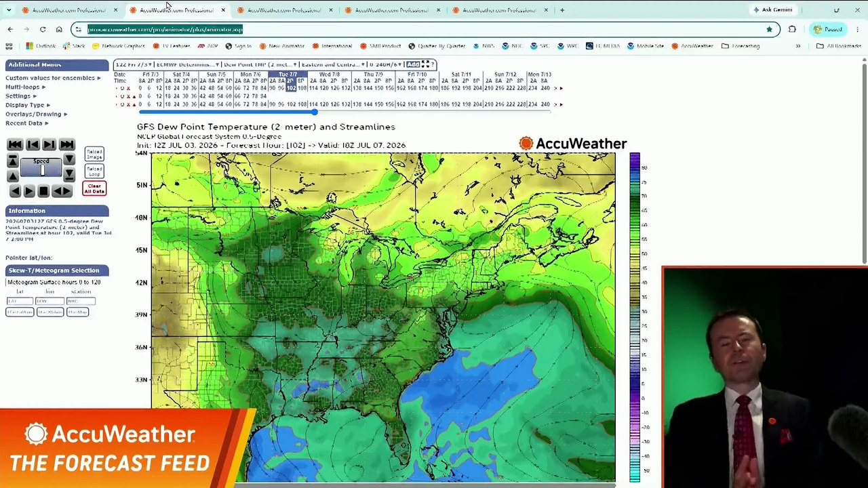Viewport: 868px width, 488px height.
Task: Click the timeline progress slider handle
Action: [315, 112]
